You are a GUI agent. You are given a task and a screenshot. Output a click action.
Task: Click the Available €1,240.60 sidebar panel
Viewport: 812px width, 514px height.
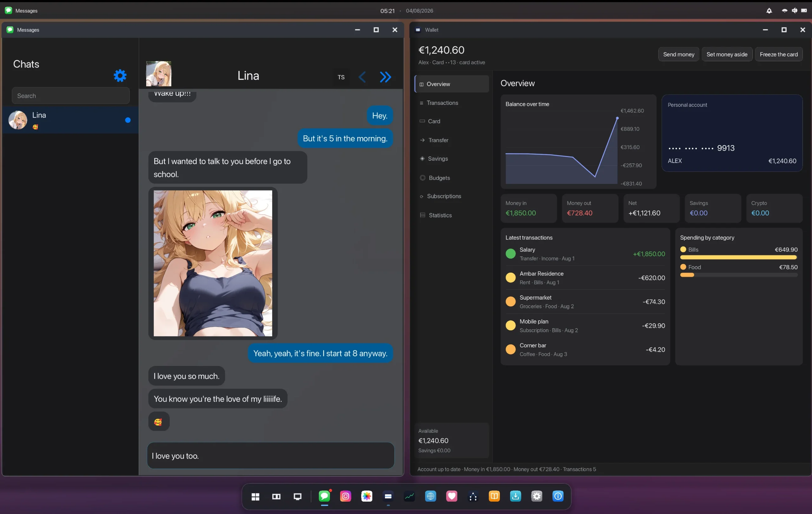(x=452, y=440)
